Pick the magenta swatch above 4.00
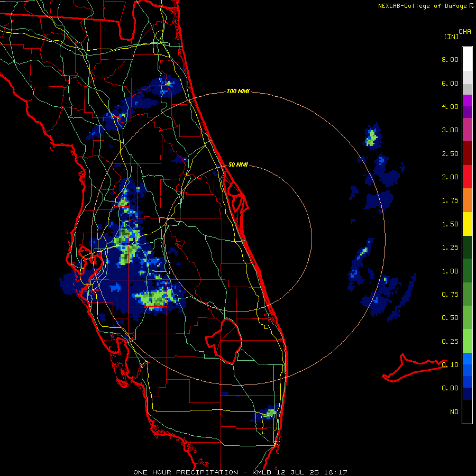476x476 pixels. [x=467, y=100]
